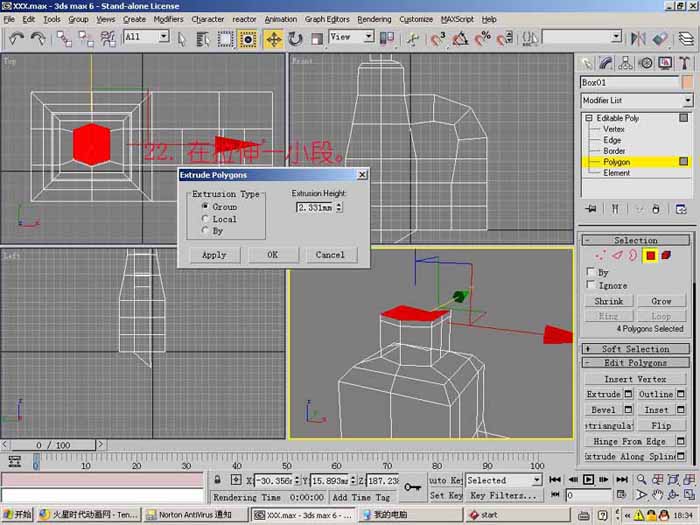Click the Undo arrow icon
The image size is (700, 525).
coord(16,39)
